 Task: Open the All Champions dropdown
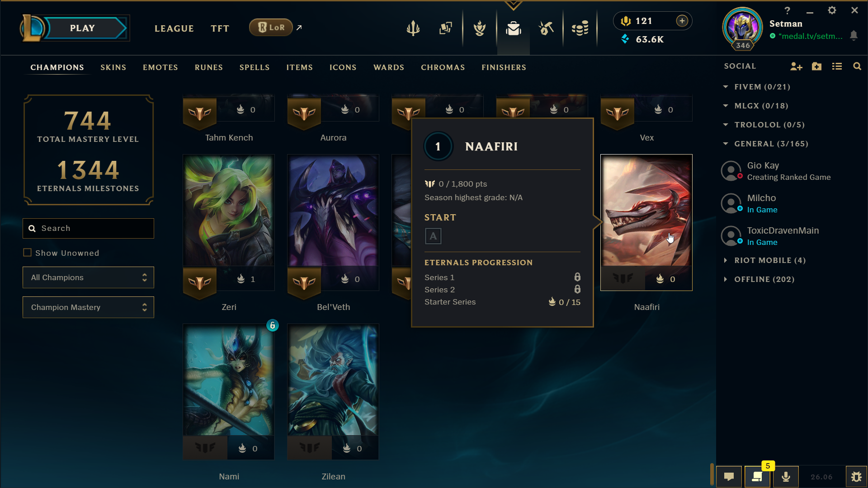tap(88, 277)
